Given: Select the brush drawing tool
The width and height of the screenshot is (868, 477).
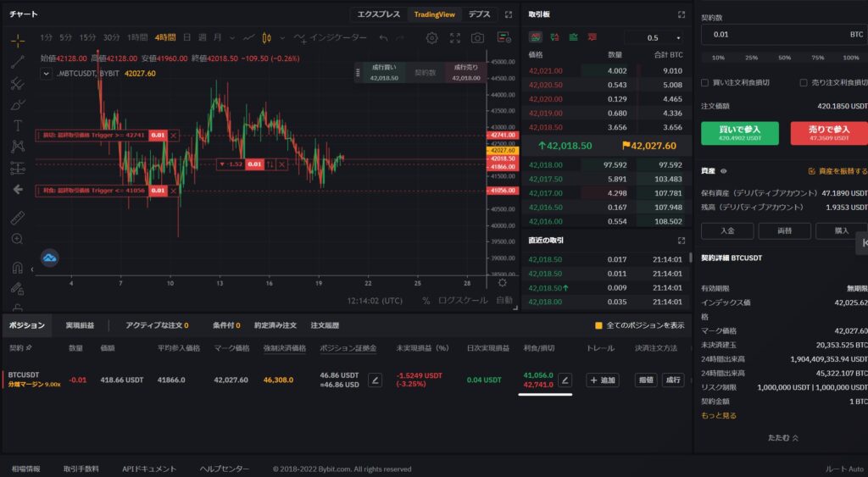Looking at the screenshot, I should click(18, 104).
